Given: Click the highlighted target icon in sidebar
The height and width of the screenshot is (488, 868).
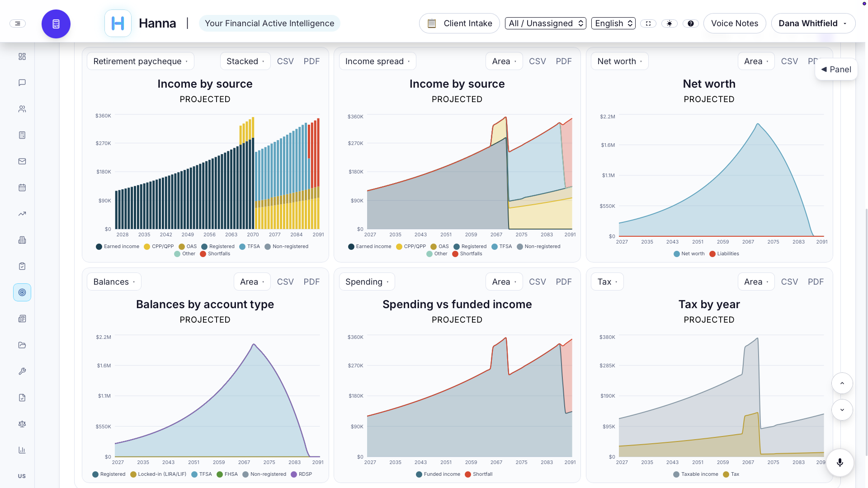Looking at the screenshot, I should click(x=22, y=292).
